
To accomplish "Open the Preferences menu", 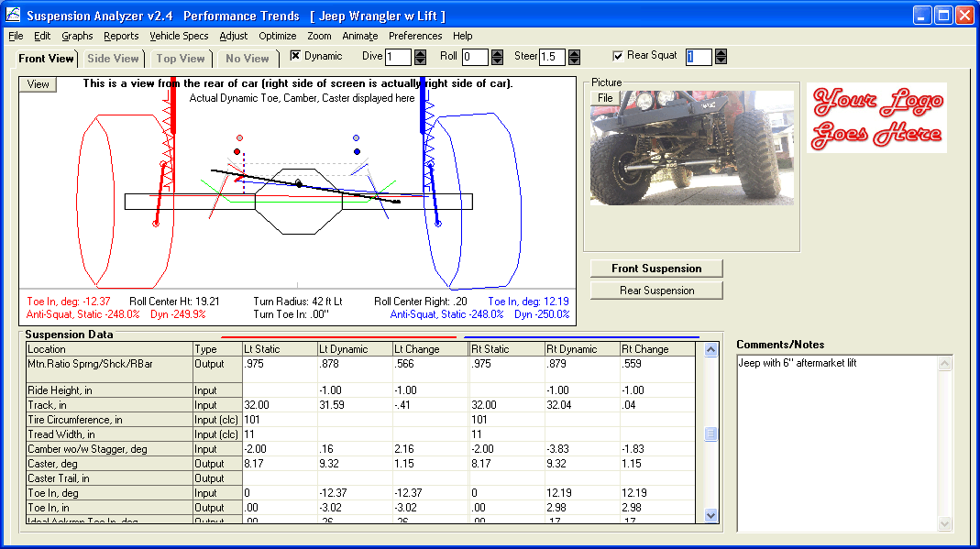I will 415,37.
